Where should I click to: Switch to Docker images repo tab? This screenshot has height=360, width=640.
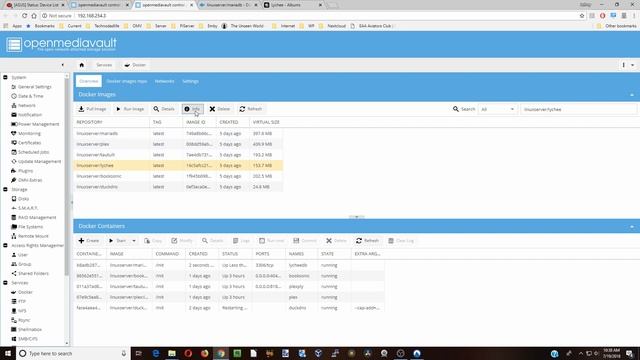pyautogui.click(x=127, y=81)
